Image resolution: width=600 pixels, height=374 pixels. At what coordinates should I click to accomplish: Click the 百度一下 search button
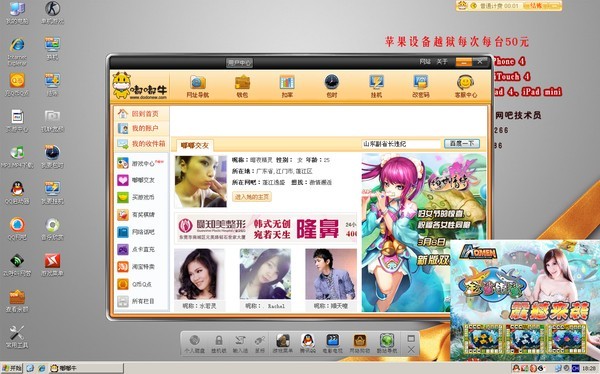[x=462, y=144]
